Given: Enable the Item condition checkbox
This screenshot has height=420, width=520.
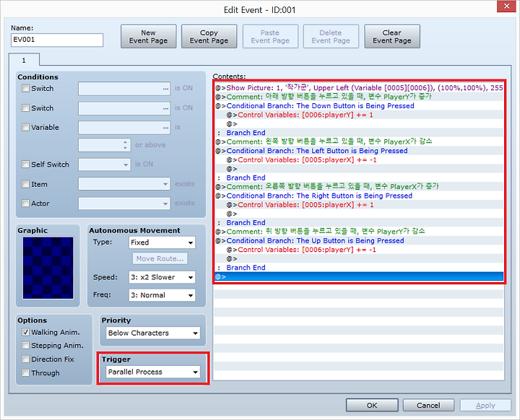Looking at the screenshot, I should [25, 184].
